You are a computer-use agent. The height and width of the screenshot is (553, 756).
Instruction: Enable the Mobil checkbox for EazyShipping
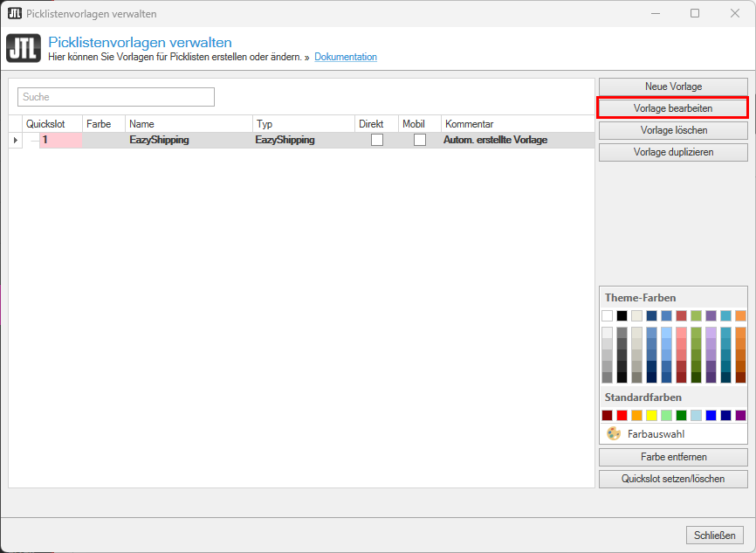[x=420, y=140]
